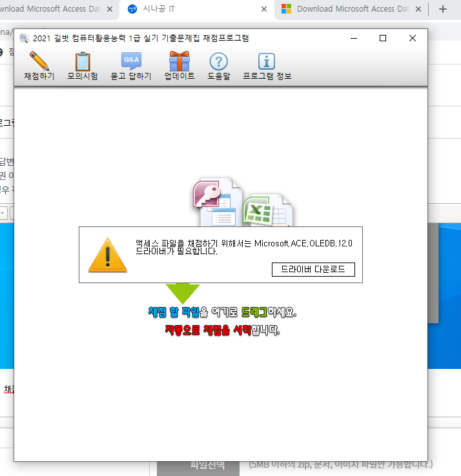The width and height of the screenshot is (461, 476).
Task: Click the grading program title bar icon
Action: (24, 38)
